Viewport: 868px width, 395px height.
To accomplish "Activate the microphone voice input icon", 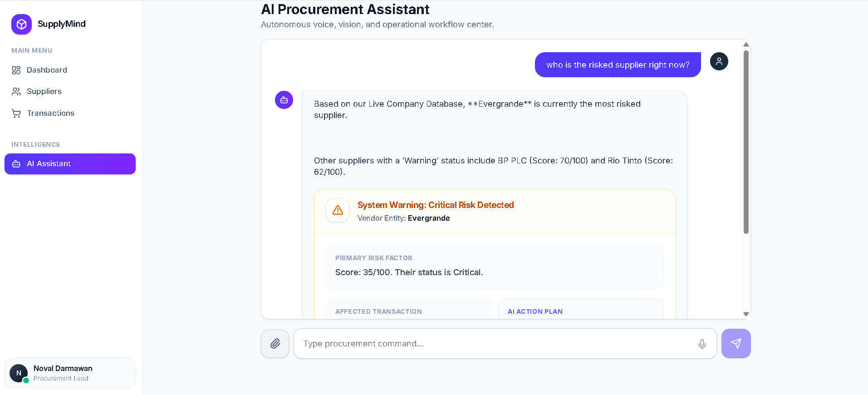I will coord(702,344).
